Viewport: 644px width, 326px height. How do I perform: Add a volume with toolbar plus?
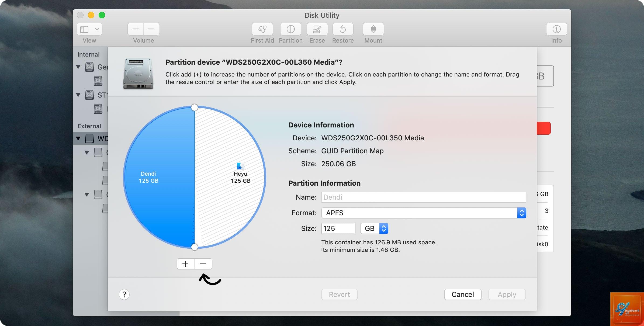point(136,29)
